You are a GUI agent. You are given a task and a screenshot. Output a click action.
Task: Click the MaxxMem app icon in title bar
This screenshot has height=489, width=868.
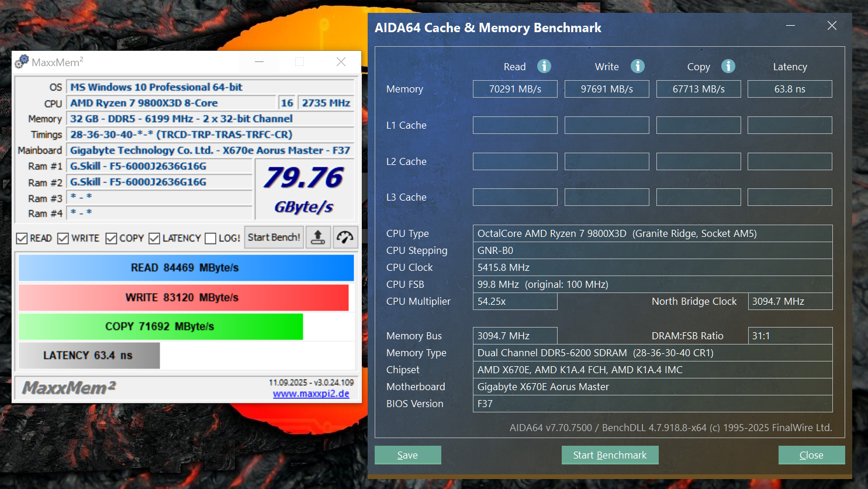pyautogui.click(x=22, y=61)
